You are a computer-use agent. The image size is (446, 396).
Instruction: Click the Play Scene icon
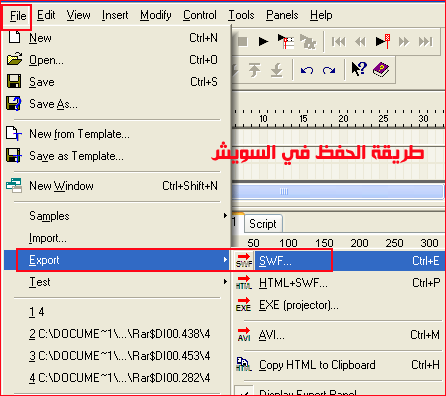(286, 41)
